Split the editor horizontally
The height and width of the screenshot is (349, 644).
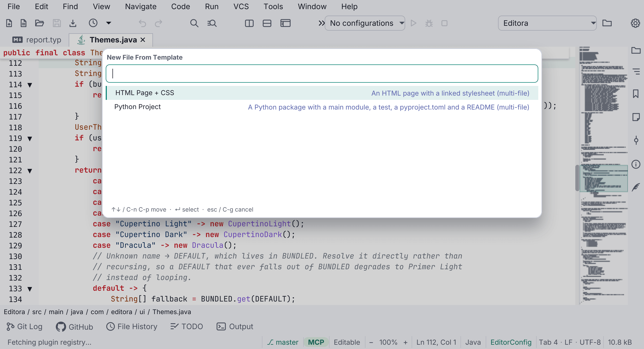(x=267, y=23)
